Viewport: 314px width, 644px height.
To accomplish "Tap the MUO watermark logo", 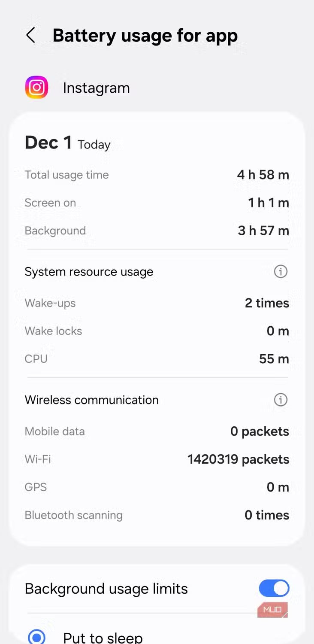I will click(x=272, y=610).
